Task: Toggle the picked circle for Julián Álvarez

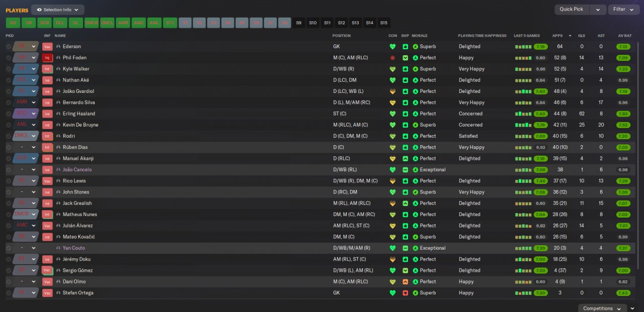Action: (x=9, y=226)
